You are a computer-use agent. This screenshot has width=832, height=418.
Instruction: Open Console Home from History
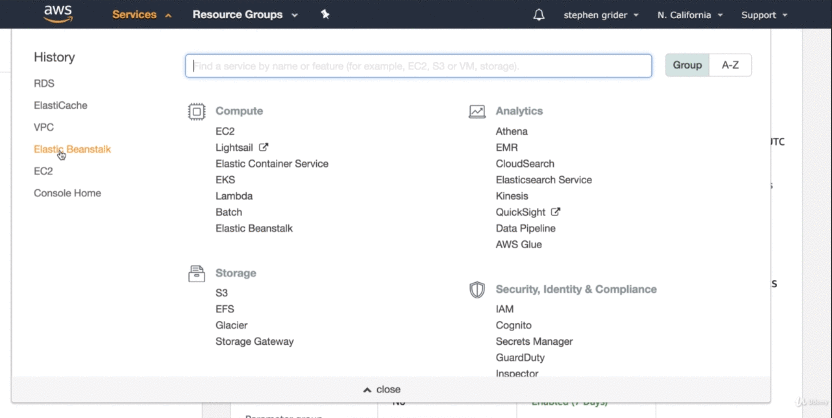point(67,193)
